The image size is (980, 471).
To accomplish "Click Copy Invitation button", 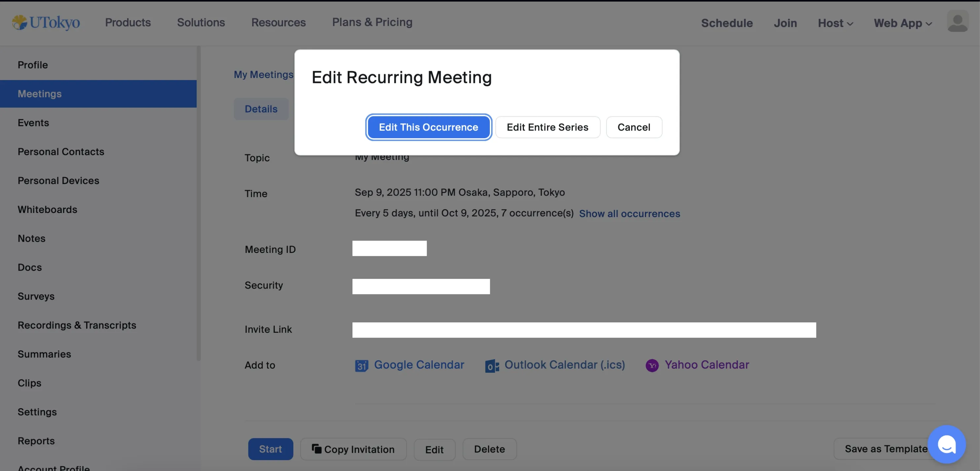I will tap(353, 449).
